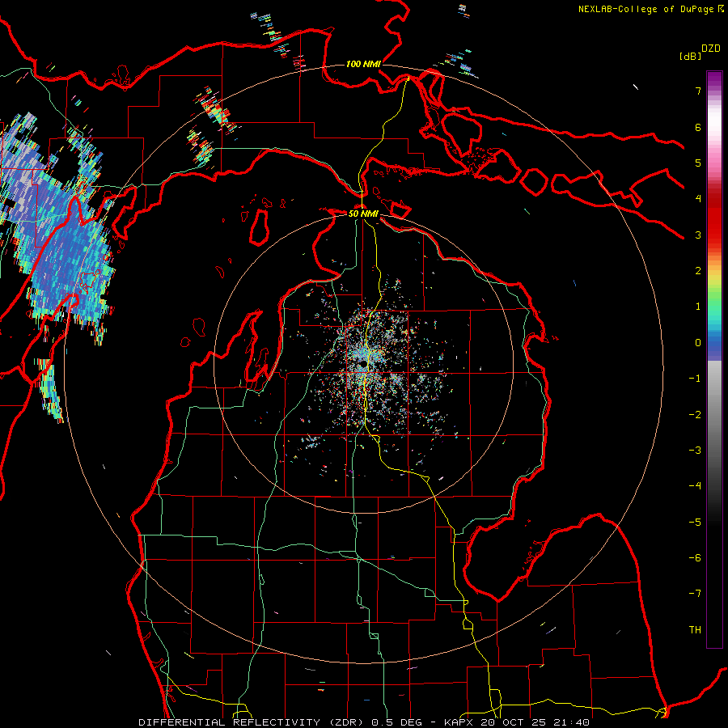Click the -5 value on the color scale
Image resolution: width=728 pixels, height=728 pixels.
pos(695,523)
